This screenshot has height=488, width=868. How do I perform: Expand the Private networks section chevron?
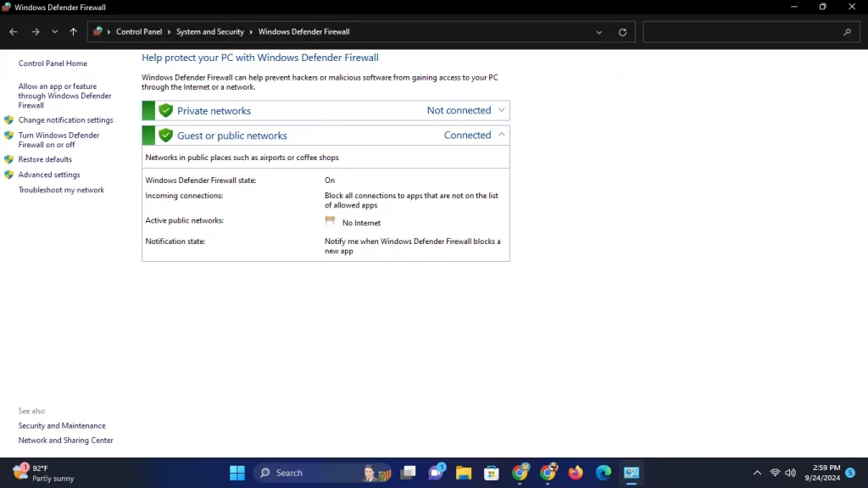pyautogui.click(x=502, y=110)
